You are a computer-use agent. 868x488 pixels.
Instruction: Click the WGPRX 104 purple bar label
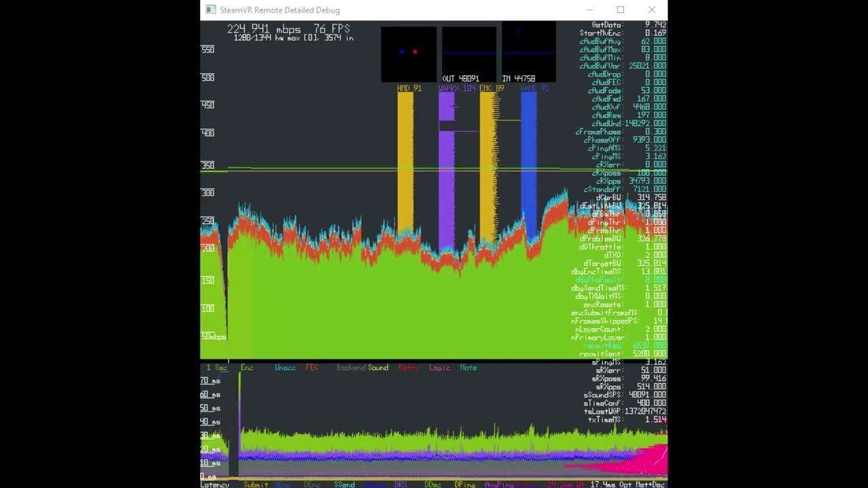tap(456, 89)
